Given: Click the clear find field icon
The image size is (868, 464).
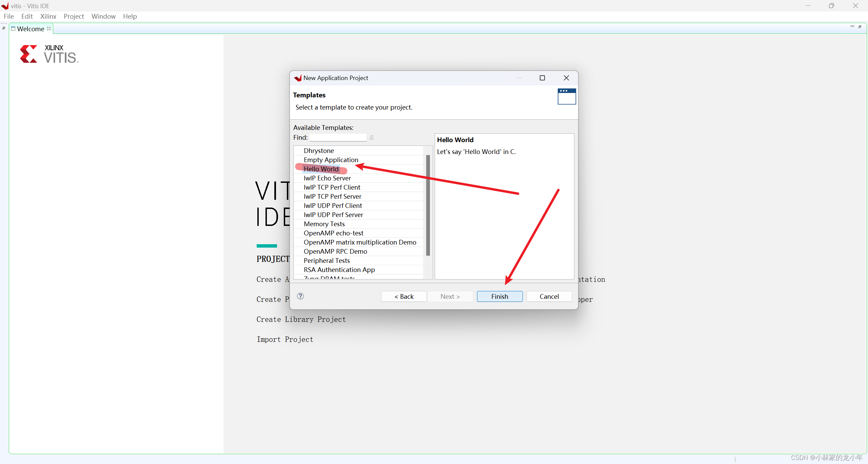Looking at the screenshot, I should coord(372,137).
